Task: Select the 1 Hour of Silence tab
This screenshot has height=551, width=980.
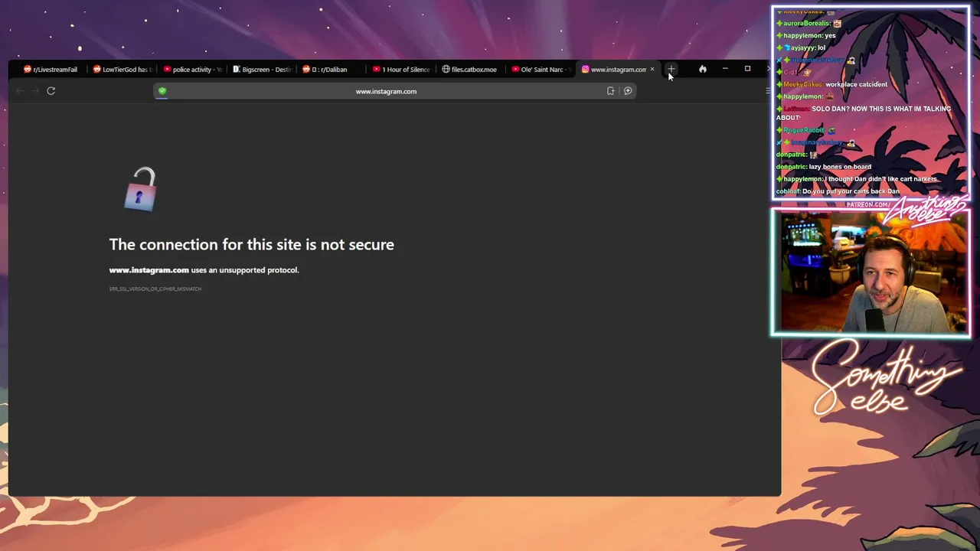Action: click(402, 70)
